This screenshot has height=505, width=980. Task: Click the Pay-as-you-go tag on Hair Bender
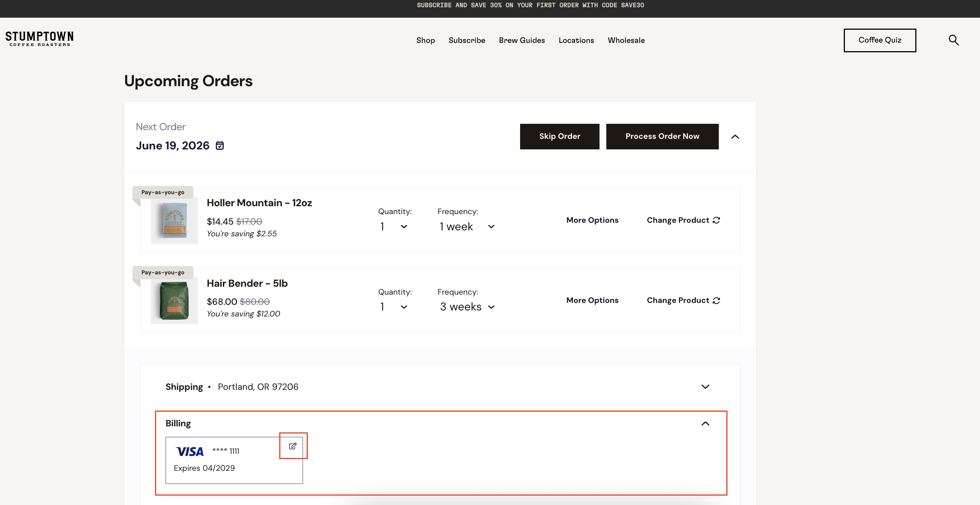[x=163, y=272]
